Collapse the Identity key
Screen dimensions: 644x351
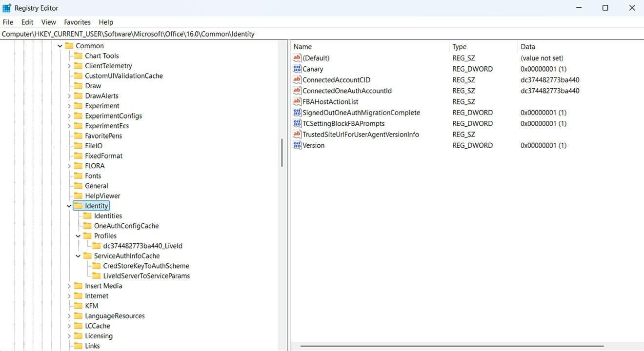[x=68, y=206]
